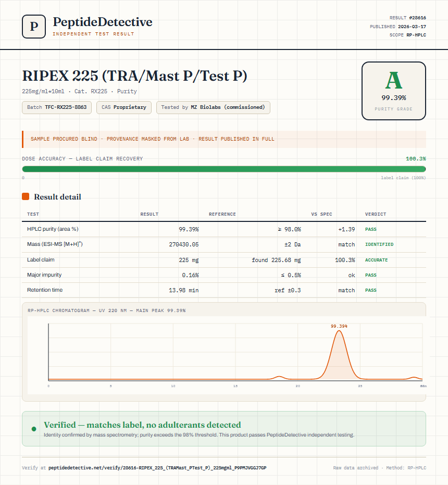This screenshot has width=448, height=485.
Task: Click the RIPEX 225 product title
Action: (x=134, y=76)
